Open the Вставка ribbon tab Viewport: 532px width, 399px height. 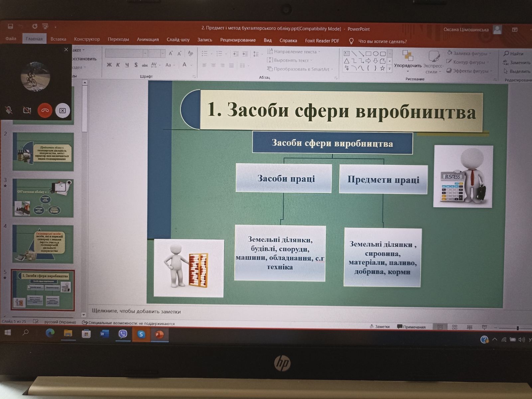click(58, 39)
